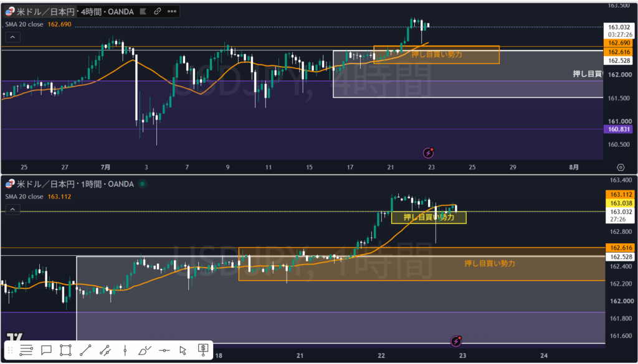Select the Fibonacci retracement drawing tool
Image resolution: width=638 pixels, height=364 pixels.
click(26, 350)
